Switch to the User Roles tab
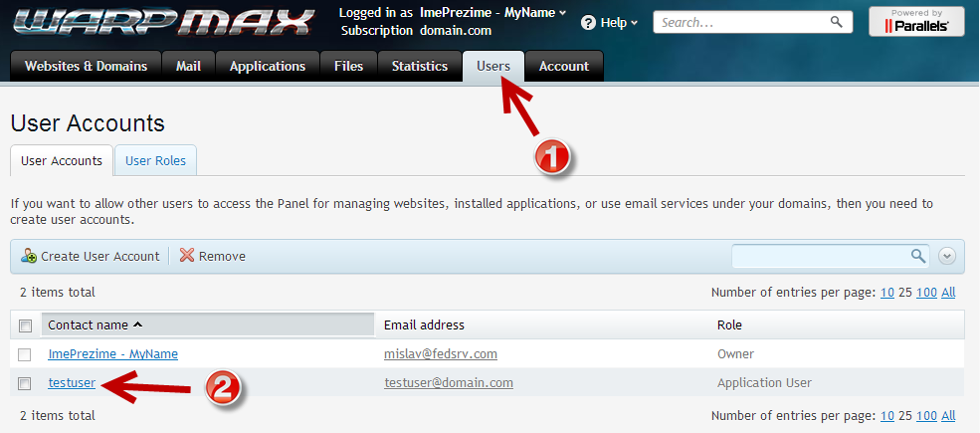This screenshot has height=433, width=980. point(155,160)
